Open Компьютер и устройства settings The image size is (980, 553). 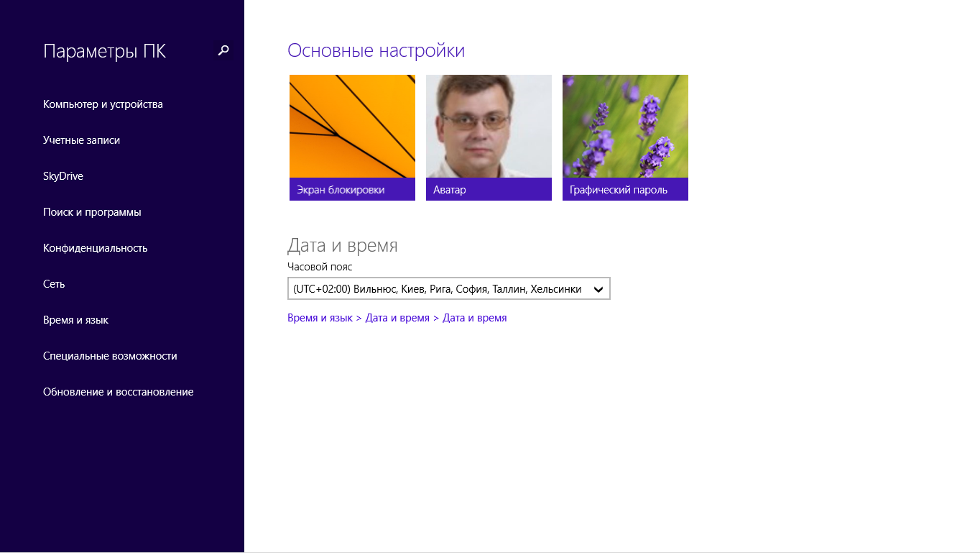pos(103,104)
